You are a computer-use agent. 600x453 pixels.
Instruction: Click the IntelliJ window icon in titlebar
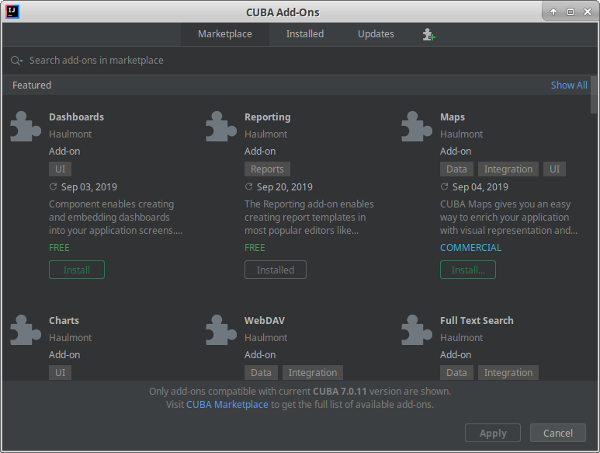pos(12,11)
